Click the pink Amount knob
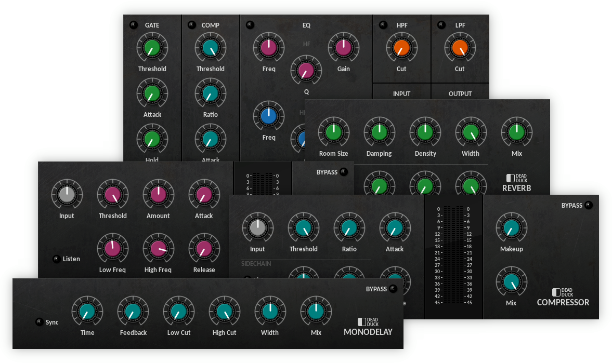 (158, 195)
